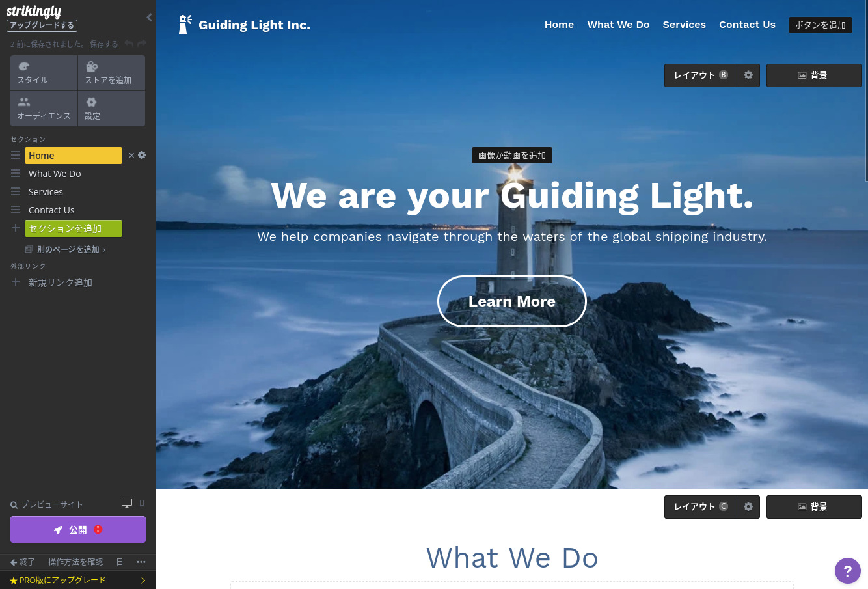Open the スタイル style panel
The width and height of the screenshot is (868, 589).
point(44,73)
